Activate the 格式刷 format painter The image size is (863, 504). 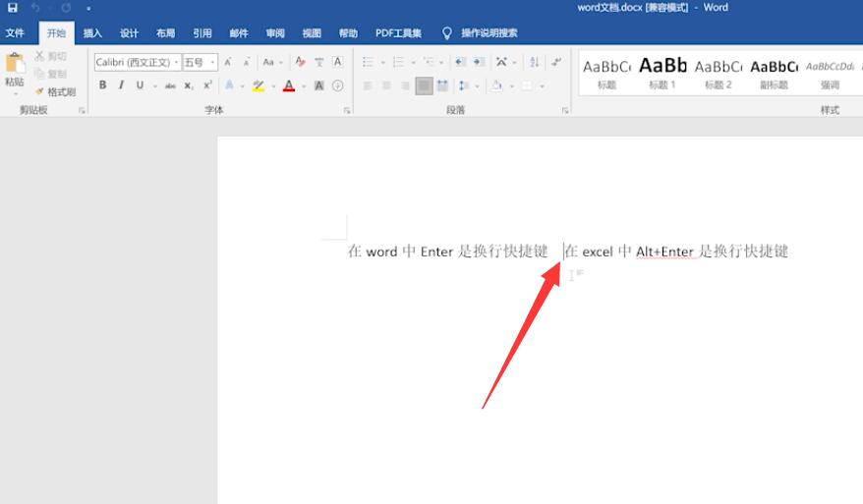coord(55,92)
